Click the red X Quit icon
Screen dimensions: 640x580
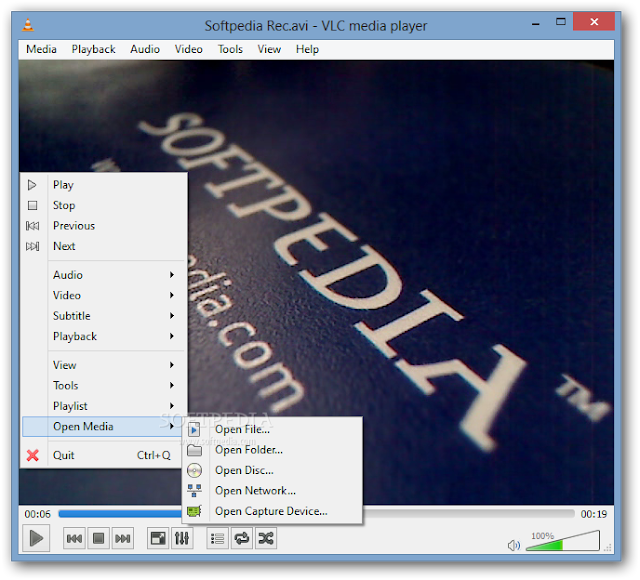[x=33, y=455]
